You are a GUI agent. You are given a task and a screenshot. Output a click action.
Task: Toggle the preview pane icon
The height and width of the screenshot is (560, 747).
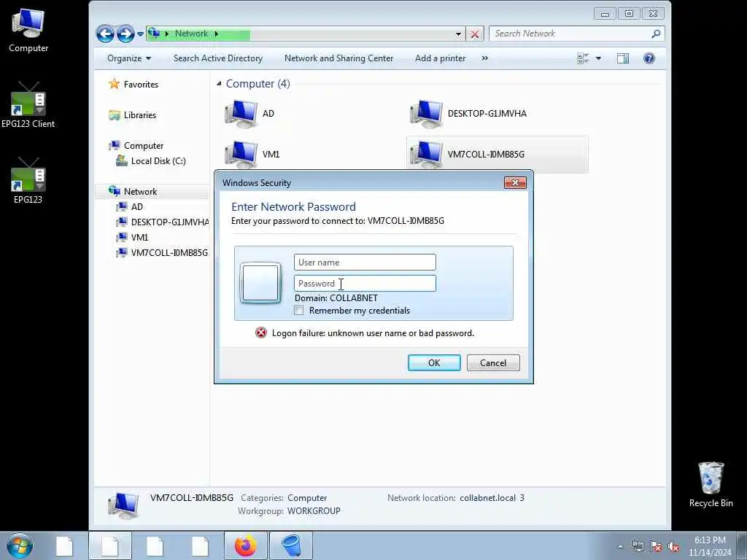tap(623, 58)
